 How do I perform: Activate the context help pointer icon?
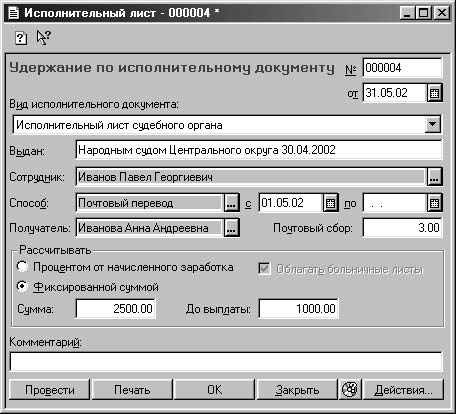(x=43, y=37)
